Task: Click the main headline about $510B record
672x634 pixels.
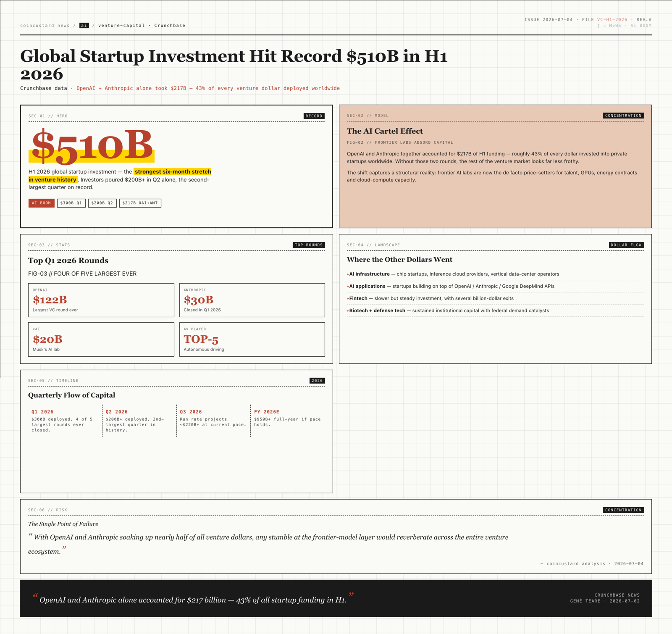Action: click(x=234, y=65)
